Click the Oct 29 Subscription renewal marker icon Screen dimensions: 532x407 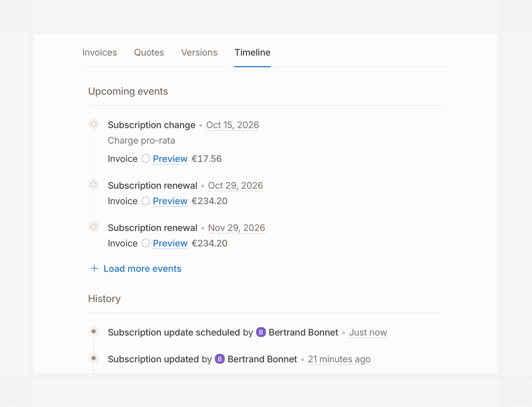[x=94, y=185]
